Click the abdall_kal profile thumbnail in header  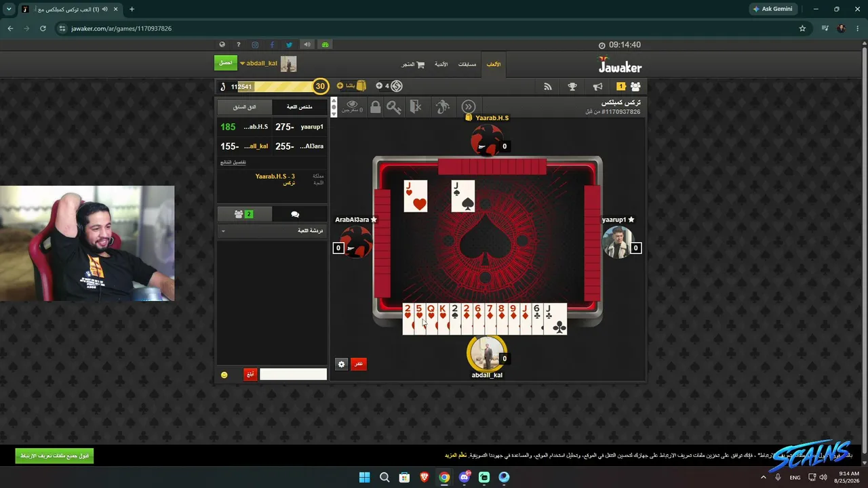[288, 64]
